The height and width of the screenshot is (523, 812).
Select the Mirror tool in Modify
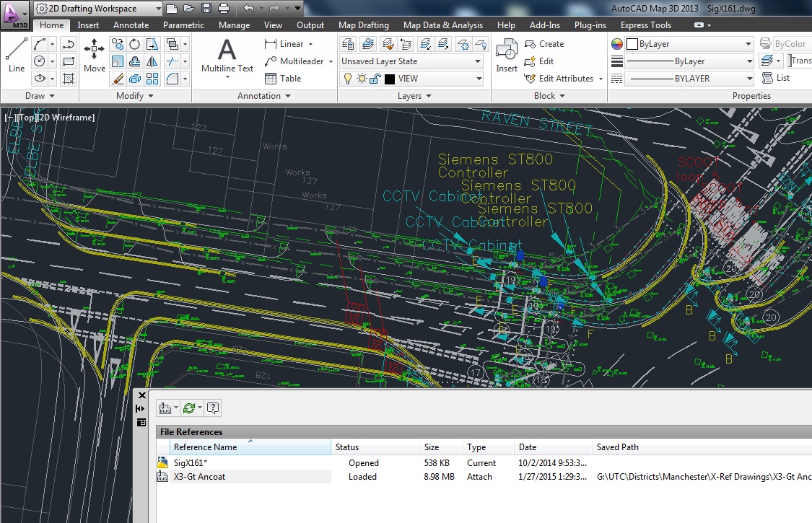(x=152, y=61)
